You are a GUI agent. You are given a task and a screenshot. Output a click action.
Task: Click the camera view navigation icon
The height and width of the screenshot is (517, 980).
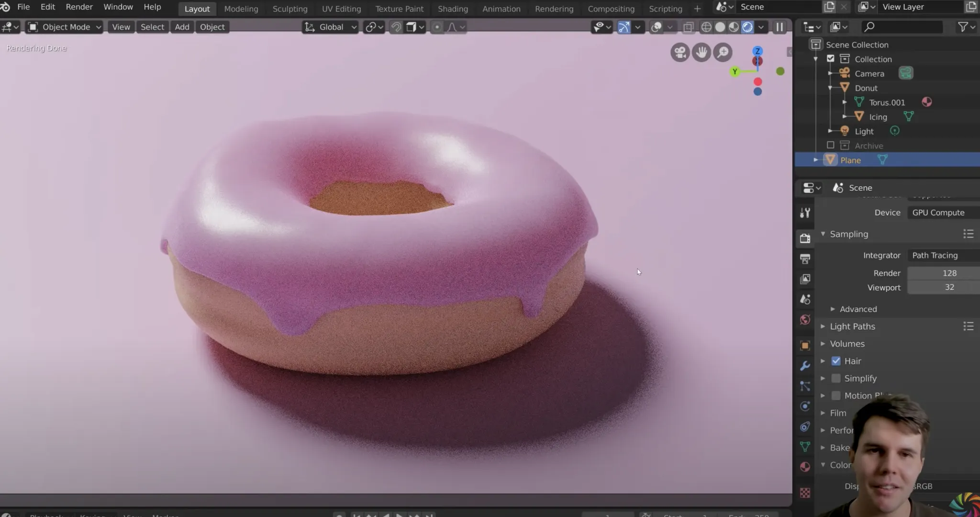click(x=679, y=52)
